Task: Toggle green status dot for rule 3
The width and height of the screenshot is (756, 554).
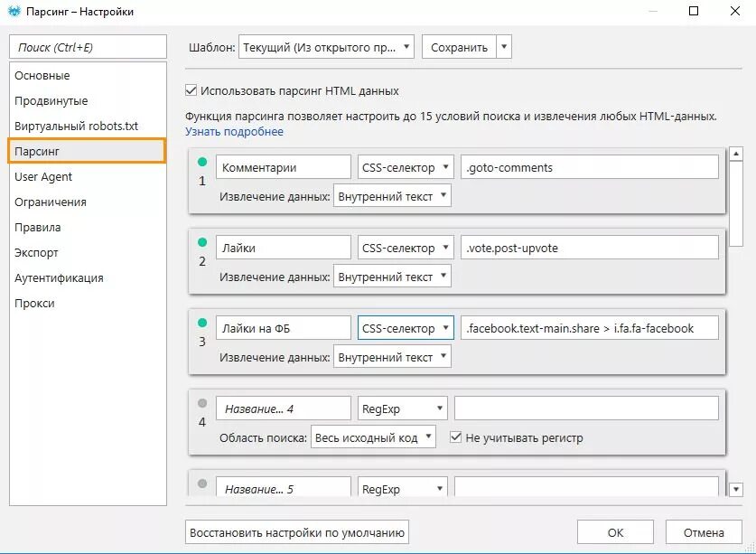Action: coord(202,323)
